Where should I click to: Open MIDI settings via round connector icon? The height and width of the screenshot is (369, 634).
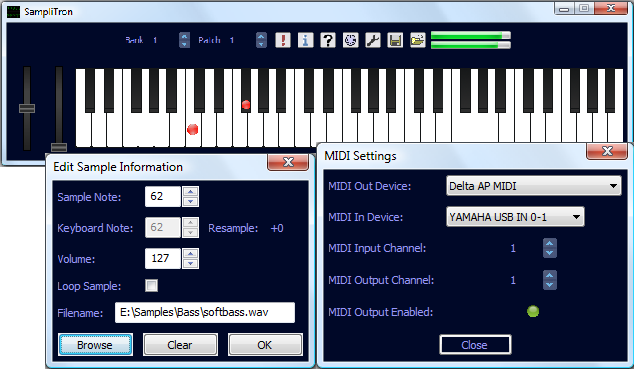[351, 40]
